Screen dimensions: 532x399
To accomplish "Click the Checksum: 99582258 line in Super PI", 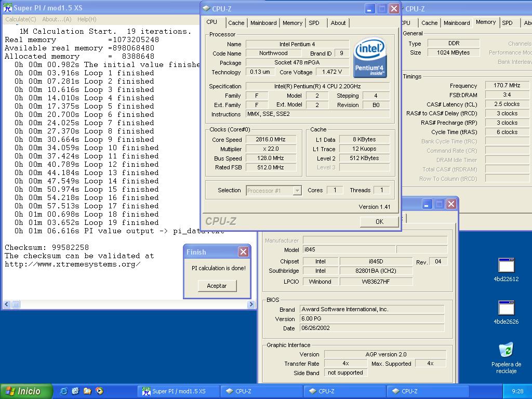I will coord(47,247).
